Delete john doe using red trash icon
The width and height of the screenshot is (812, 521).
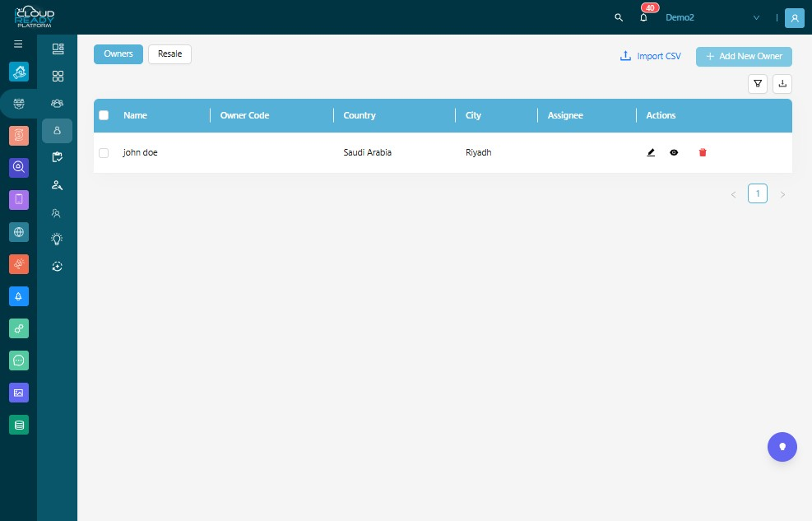[703, 152]
